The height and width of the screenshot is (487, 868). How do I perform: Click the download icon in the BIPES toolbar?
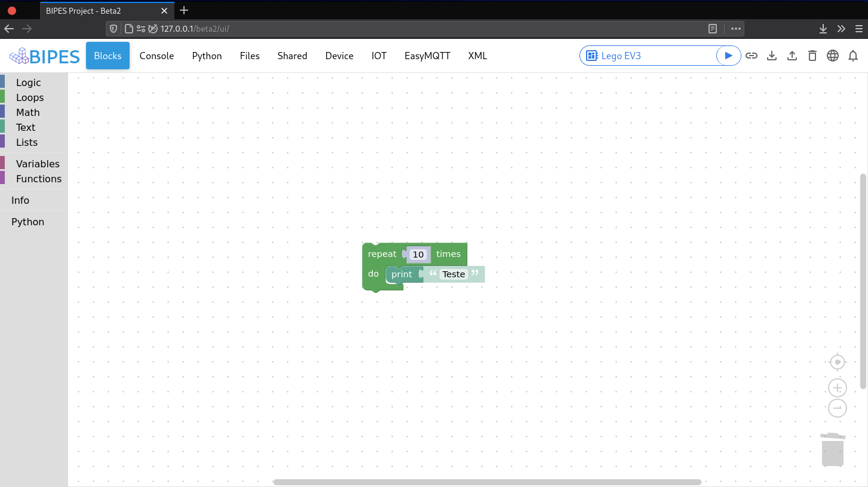772,56
